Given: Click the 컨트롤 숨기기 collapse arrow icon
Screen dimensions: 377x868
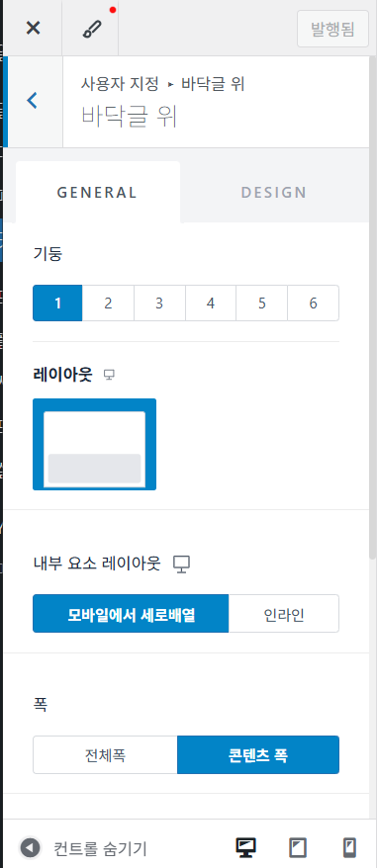Looking at the screenshot, I should click(30, 847).
